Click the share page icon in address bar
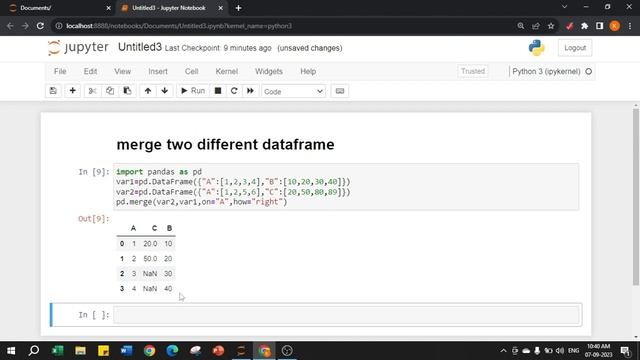Viewport: 640px width, 360px height. click(x=536, y=26)
